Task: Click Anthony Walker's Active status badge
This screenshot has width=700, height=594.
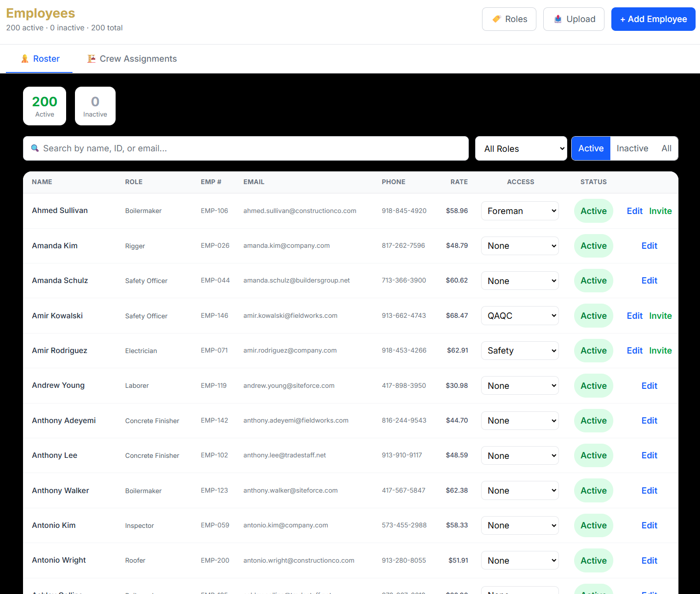Action: (593, 491)
